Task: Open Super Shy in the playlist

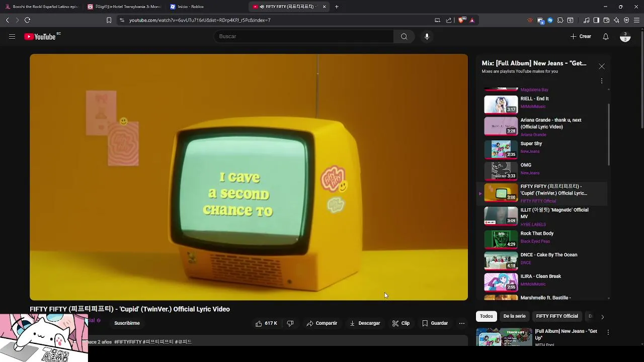Action: [541, 149]
